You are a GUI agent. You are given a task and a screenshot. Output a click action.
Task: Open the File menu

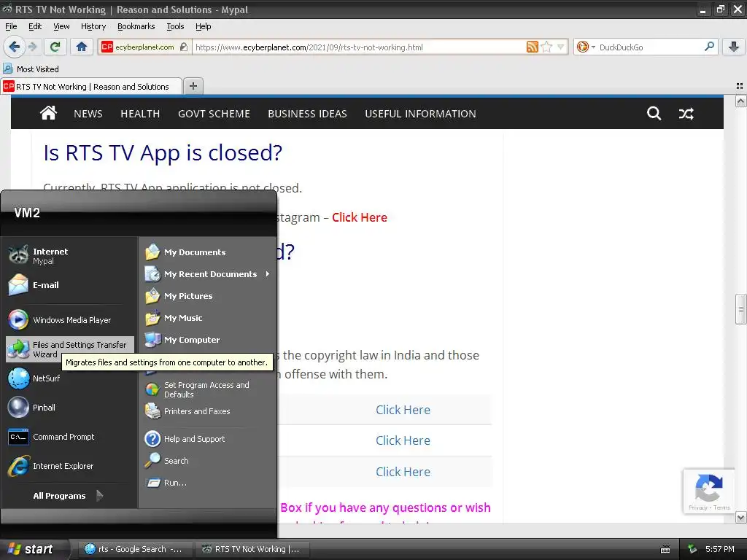pyautogui.click(x=11, y=26)
